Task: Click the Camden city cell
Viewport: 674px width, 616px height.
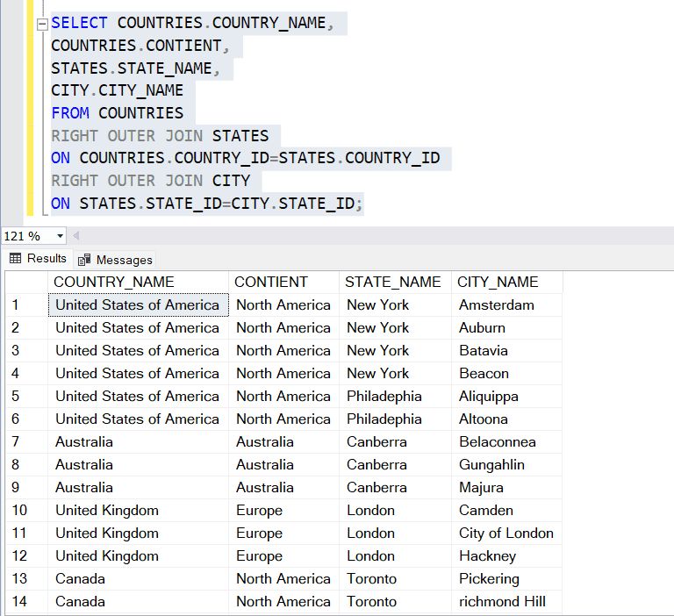Action: coord(506,510)
